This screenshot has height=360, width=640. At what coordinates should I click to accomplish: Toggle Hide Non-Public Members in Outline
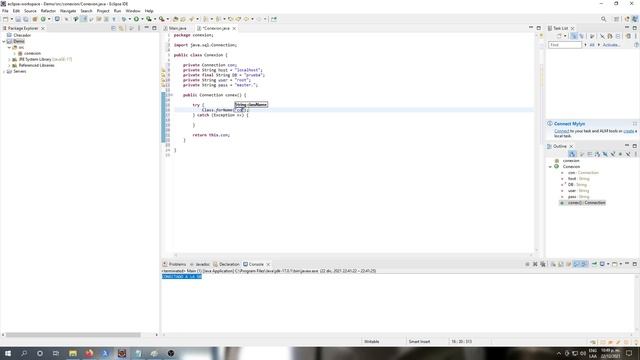coord(620,154)
